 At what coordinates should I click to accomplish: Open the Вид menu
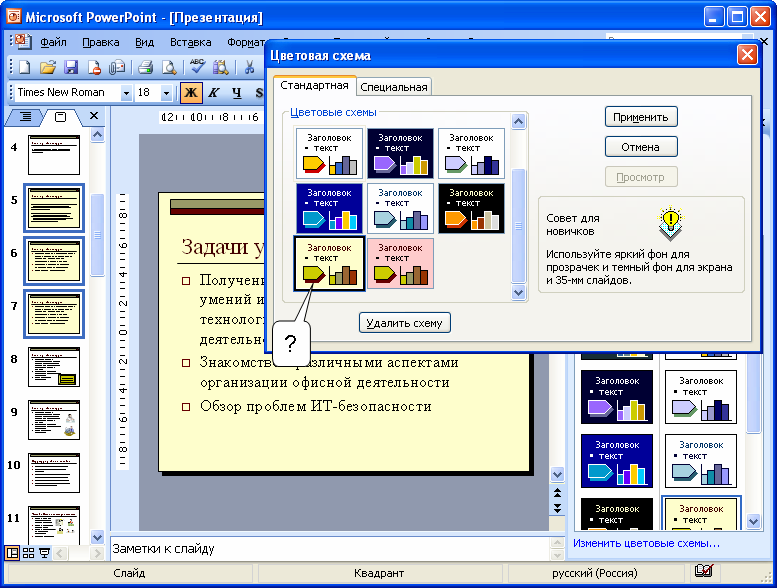[x=145, y=43]
